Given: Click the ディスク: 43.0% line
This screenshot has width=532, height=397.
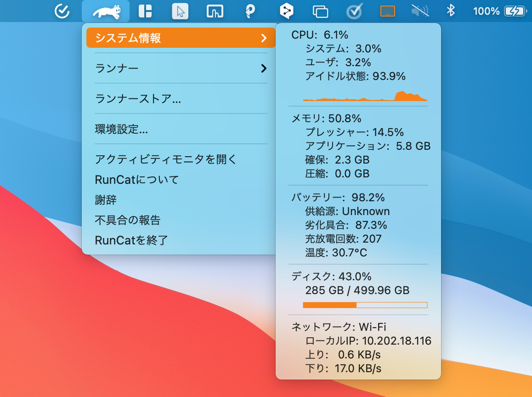Looking at the screenshot, I should coord(332,276).
